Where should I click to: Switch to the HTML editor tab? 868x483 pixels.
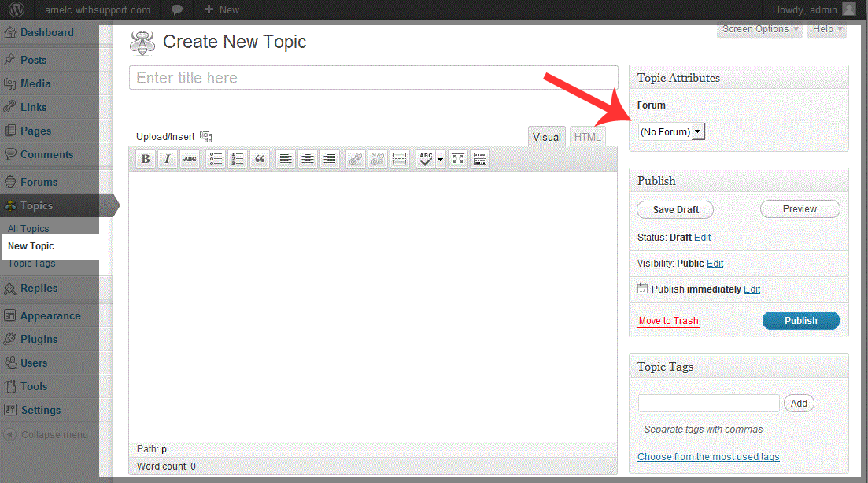pos(587,137)
